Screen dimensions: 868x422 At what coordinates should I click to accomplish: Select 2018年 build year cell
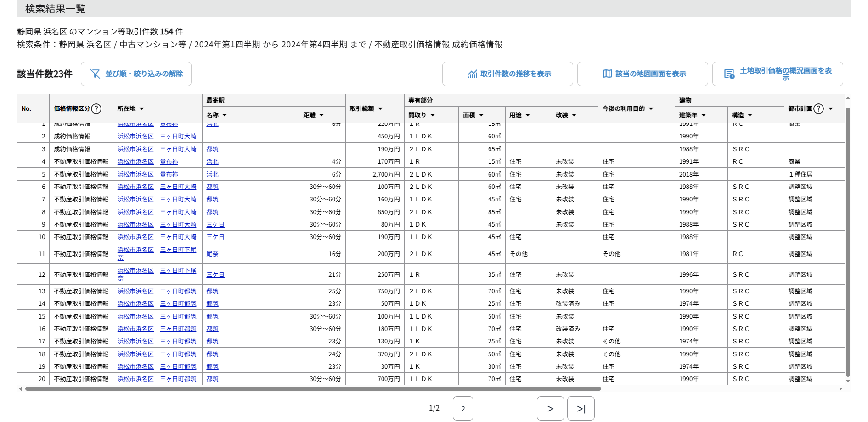tap(701, 175)
